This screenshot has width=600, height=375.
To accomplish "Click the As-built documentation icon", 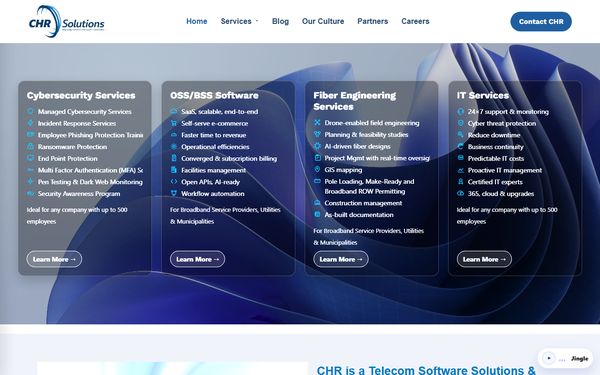I will coord(317,215).
